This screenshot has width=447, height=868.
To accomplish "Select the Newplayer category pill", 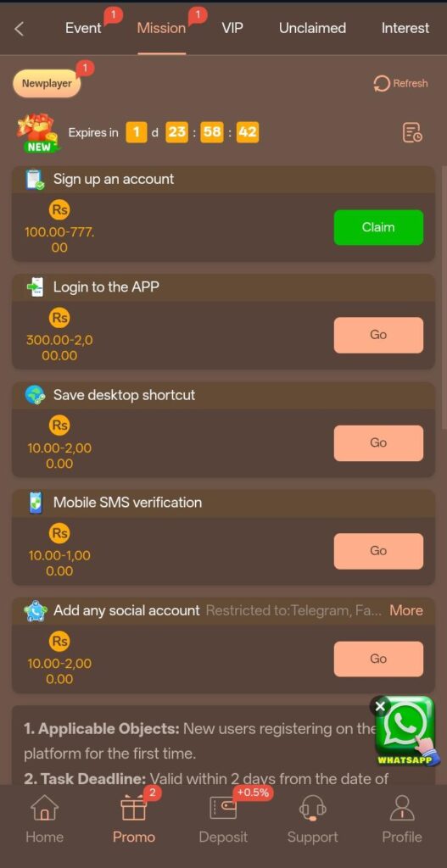I will [x=47, y=84].
